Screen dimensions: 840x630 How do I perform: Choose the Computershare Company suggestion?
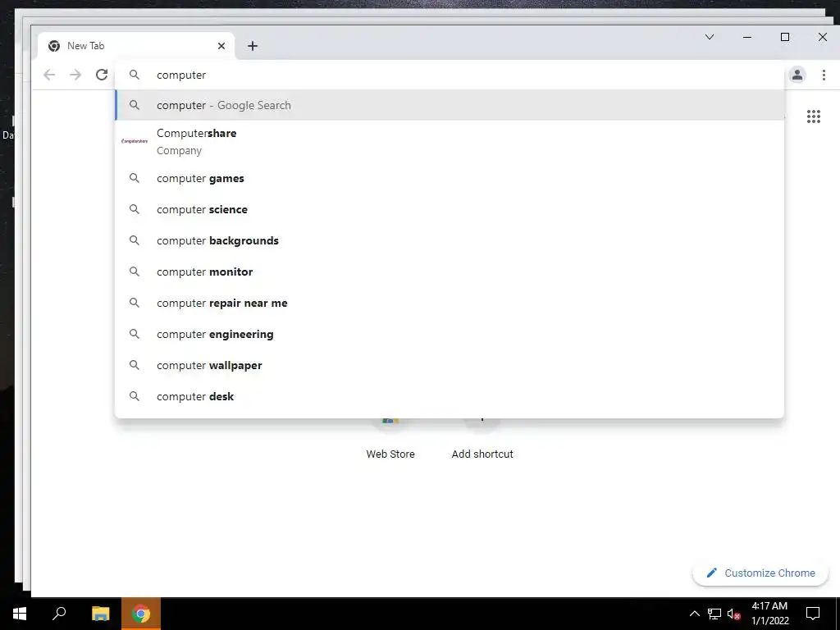pos(449,141)
